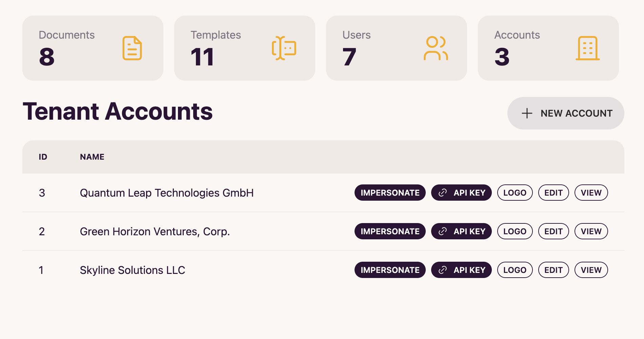The image size is (644, 339).
Task: Open the Documents summary card
Action: [93, 48]
